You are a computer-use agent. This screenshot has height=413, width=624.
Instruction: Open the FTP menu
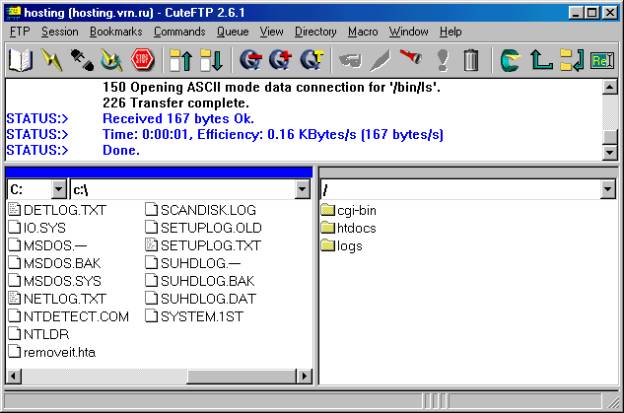coord(20,31)
